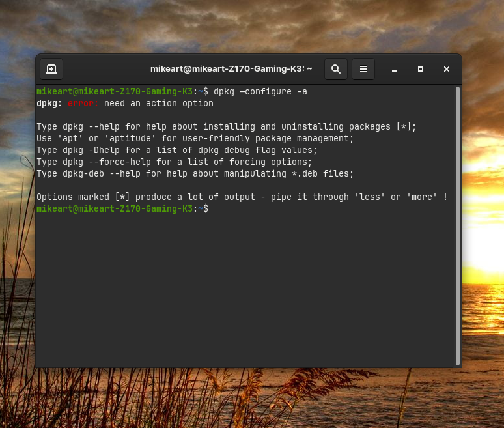
Task: Open the terminal search tool
Action: [336, 69]
